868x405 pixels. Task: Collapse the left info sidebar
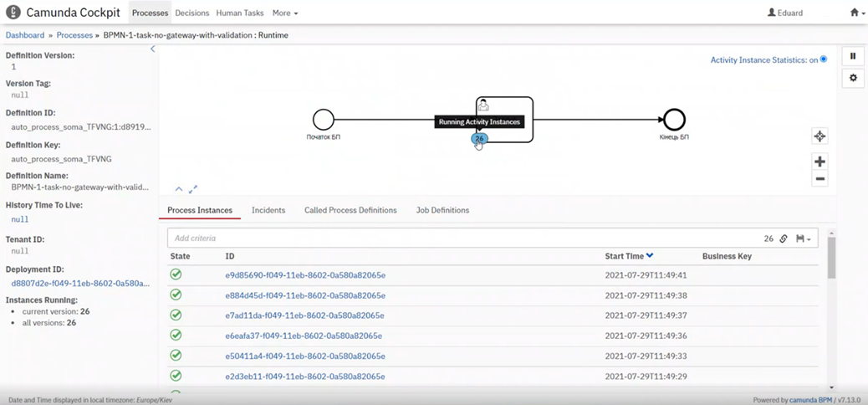(153, 49)
